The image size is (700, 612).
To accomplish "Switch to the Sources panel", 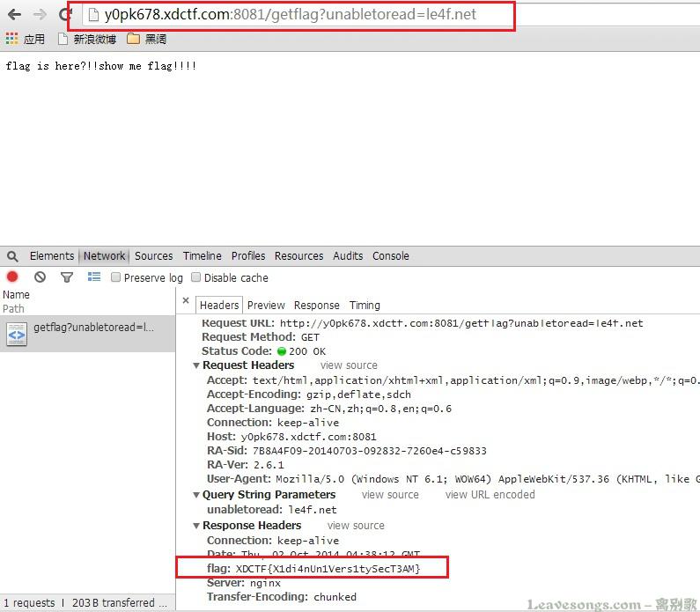I will [153, 255].
